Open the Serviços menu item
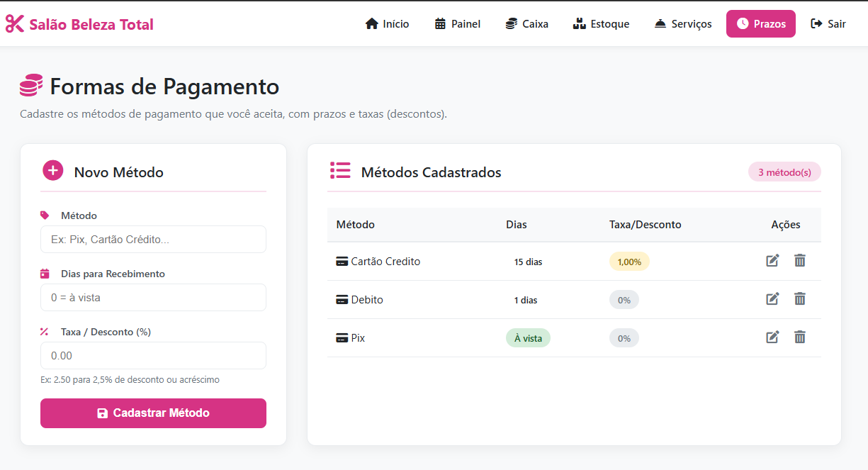This screenshot has height=470, width=868. [683, 24]
